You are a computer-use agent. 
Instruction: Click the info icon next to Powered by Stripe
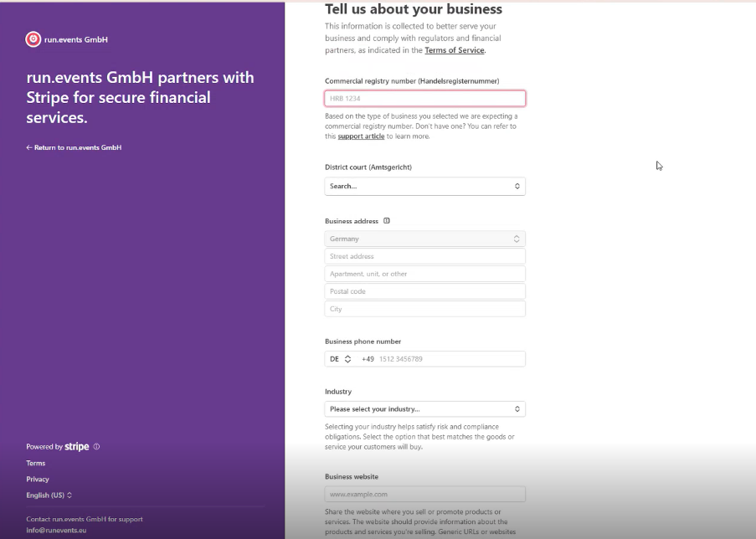[96, 446]
